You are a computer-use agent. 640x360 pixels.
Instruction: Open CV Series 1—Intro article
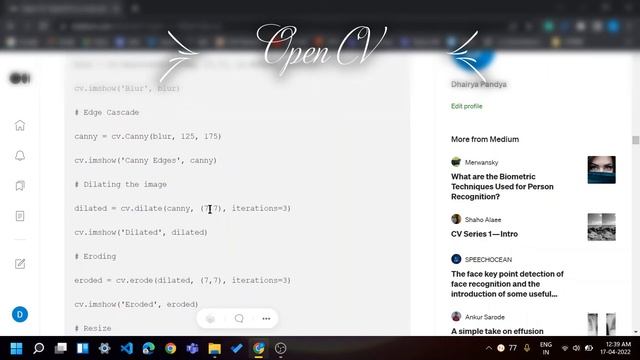pos(484,234)
